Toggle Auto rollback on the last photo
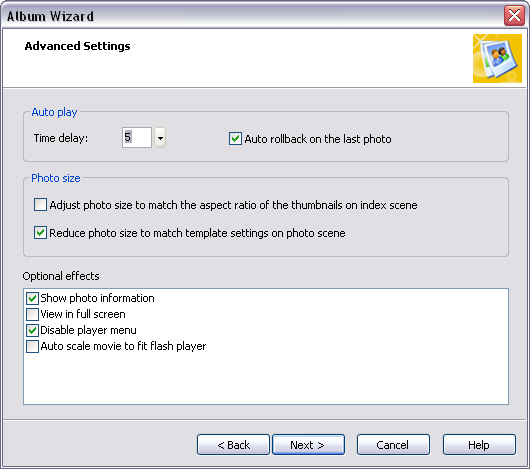 point(235,139)
